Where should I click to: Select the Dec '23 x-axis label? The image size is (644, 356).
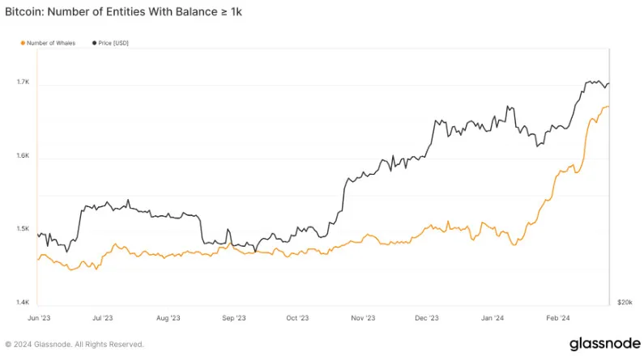428,318
